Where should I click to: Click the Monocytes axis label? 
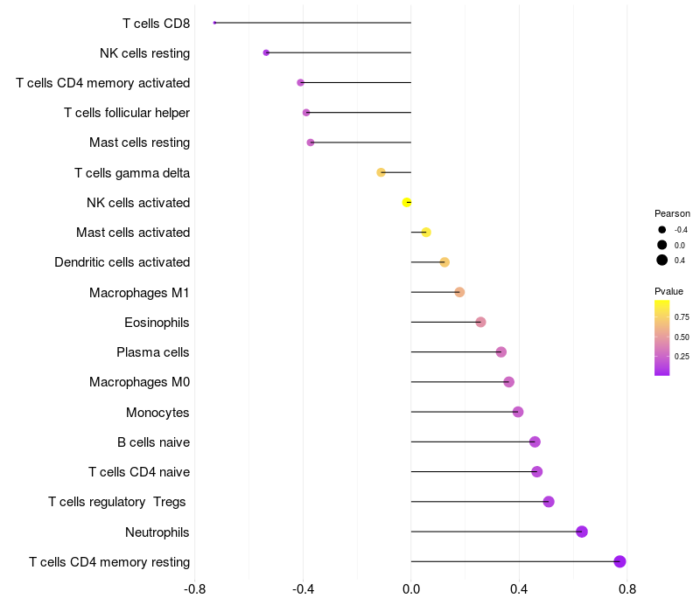(x=157, y=412)
